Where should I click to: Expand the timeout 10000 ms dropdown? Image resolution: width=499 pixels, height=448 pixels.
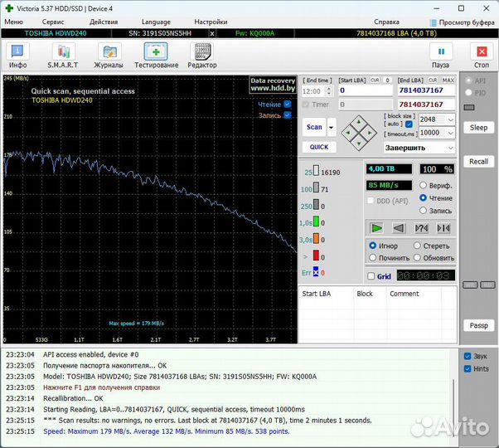coord(450,133)
